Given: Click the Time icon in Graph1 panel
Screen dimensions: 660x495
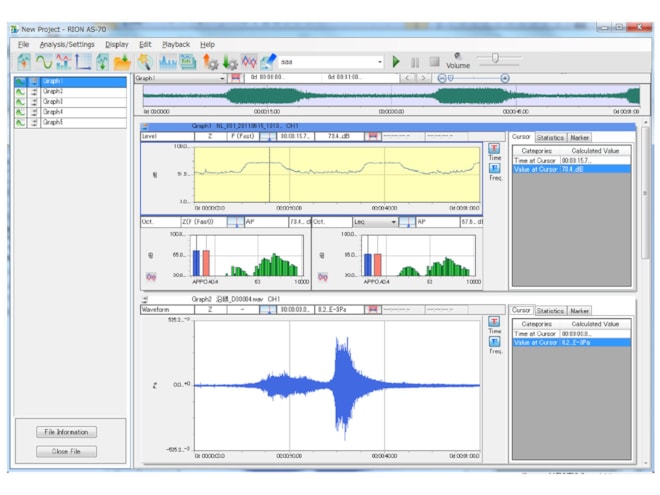Looking at the screenshot, I should (495, 148).
